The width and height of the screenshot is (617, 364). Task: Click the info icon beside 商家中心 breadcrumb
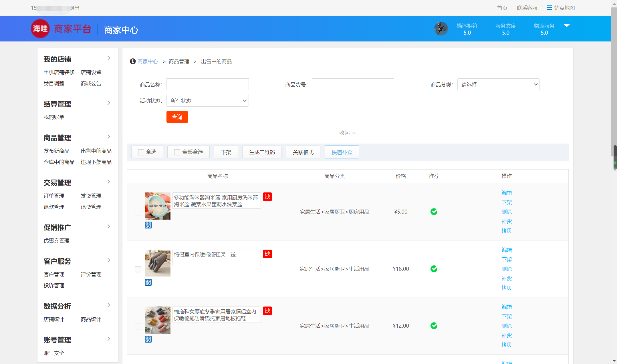[x=133, y=61]
